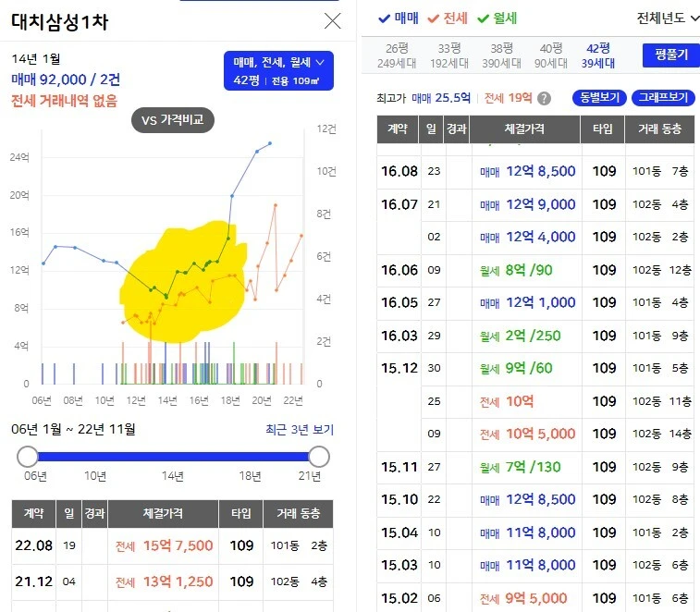
Task: Click the highest orange 전세 point on chart
Action: pos(276,205)
